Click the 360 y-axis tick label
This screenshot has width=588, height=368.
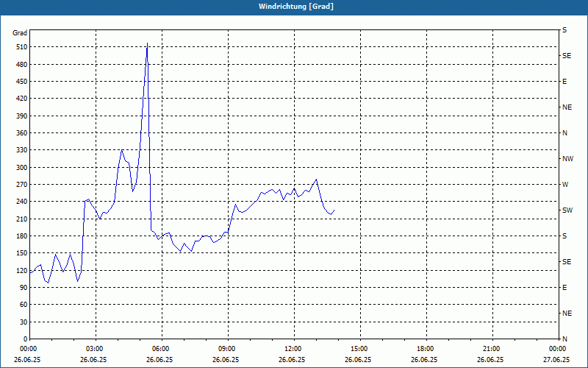22,133
